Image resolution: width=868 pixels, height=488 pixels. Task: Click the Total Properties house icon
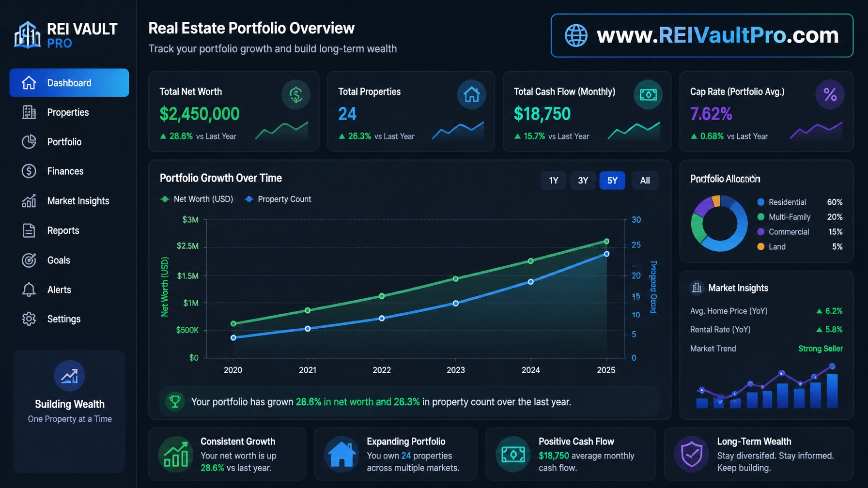tap(471, 94)
